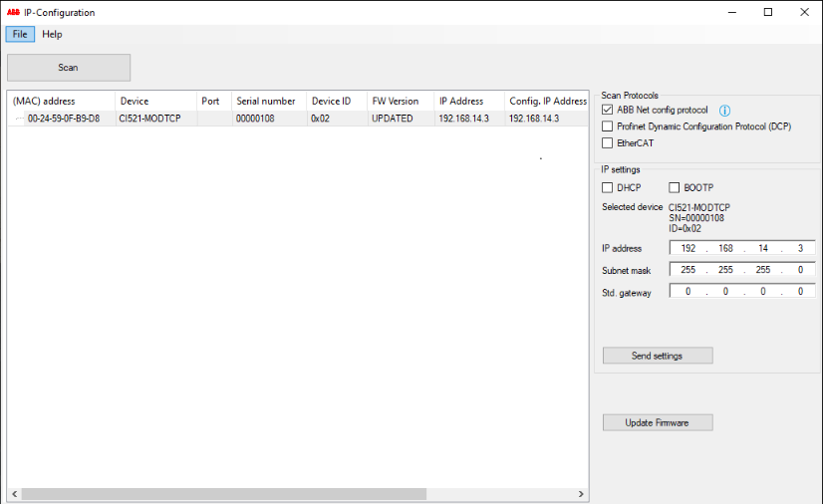
Task: Toggle the DHCP checkbox
Action: point(608,187)
